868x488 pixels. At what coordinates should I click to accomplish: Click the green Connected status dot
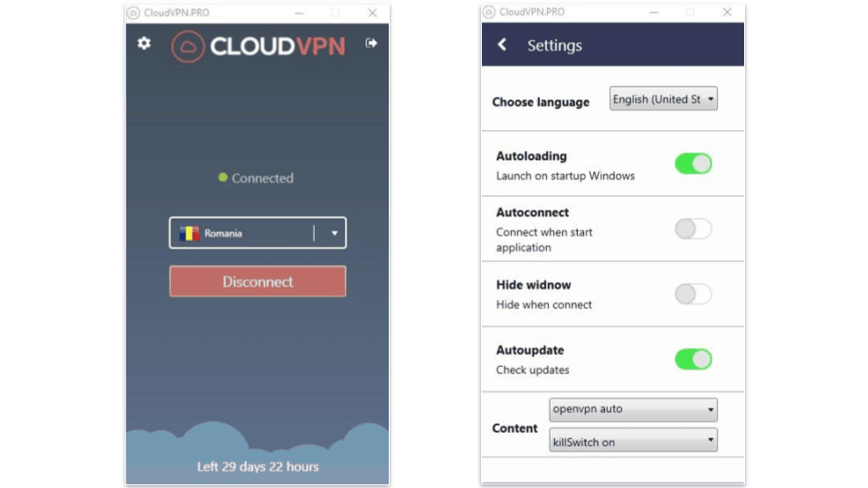[x=222, y=178]
